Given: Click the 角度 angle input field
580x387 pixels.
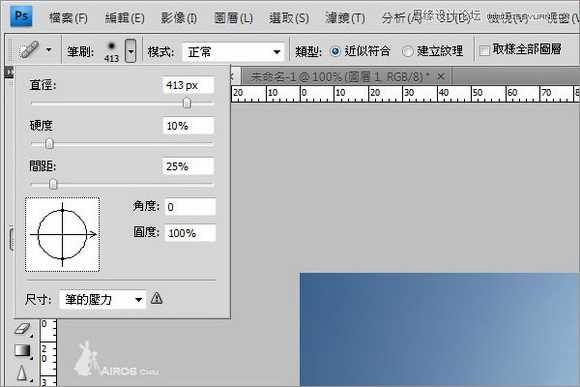Looking at the screenshot, I should coord(190,206).
